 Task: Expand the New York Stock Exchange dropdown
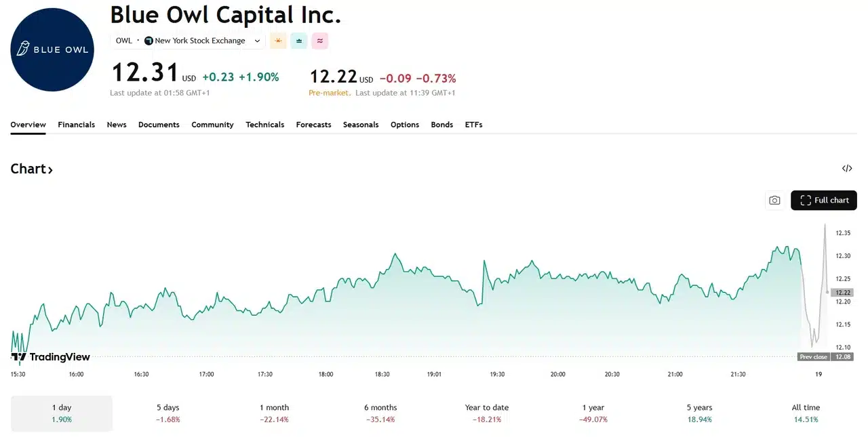tap(257, 41)
